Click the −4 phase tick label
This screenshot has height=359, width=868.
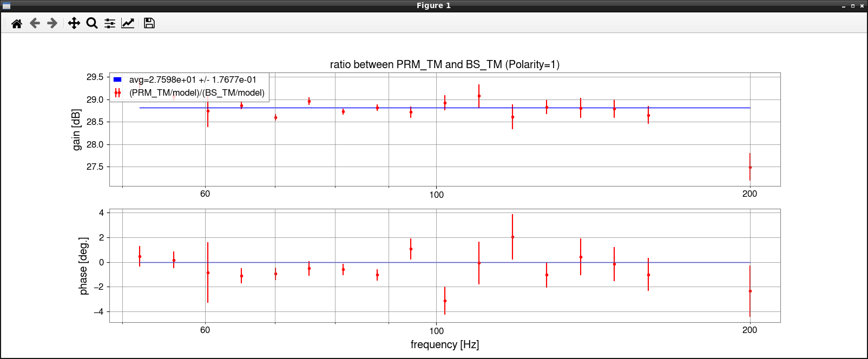[98, 312]
